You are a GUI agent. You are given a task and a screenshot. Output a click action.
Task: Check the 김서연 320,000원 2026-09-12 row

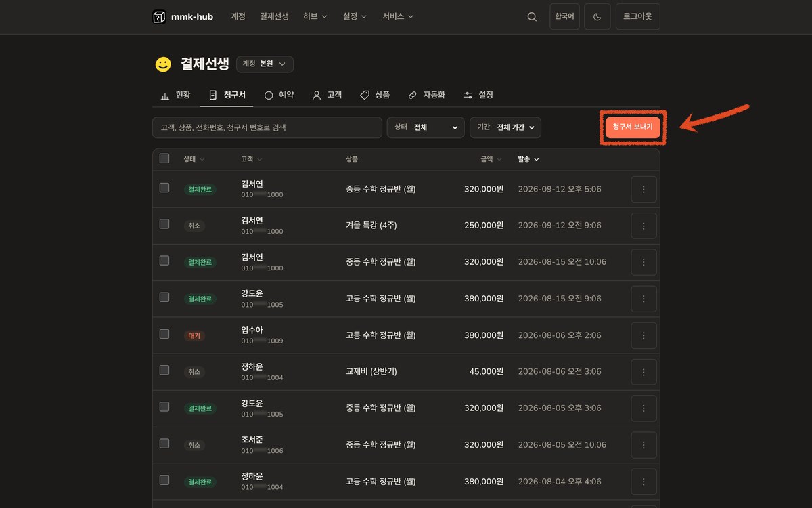point(164,188)
